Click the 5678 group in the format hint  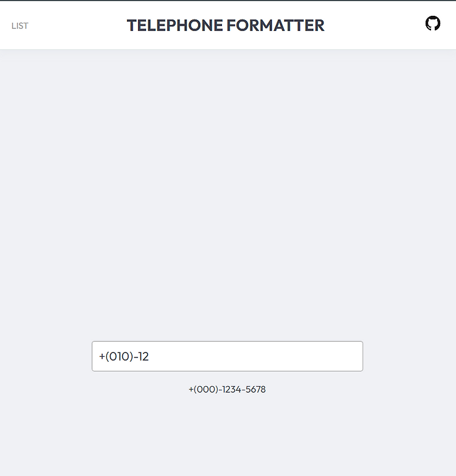pyautogui.click(x=255, y=389)
